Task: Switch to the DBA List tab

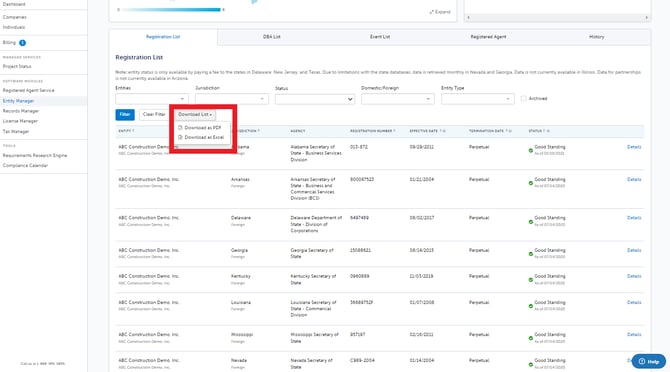Action: pos(271,37)
